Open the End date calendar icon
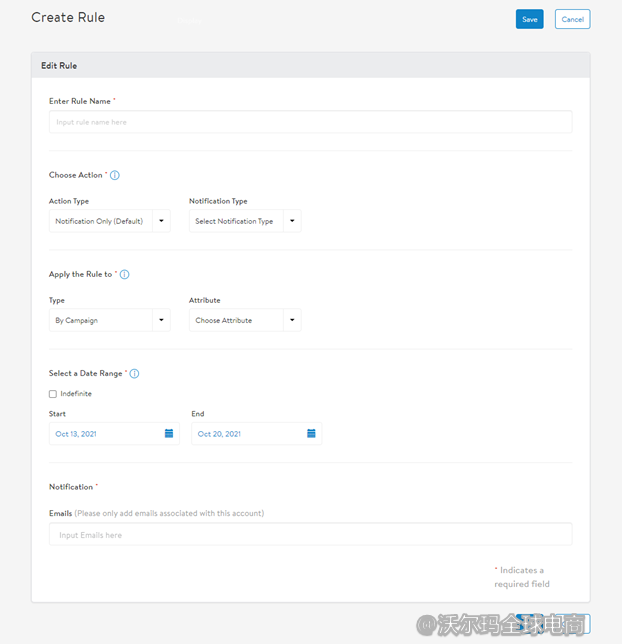622x644 pixels. [311, 434]
